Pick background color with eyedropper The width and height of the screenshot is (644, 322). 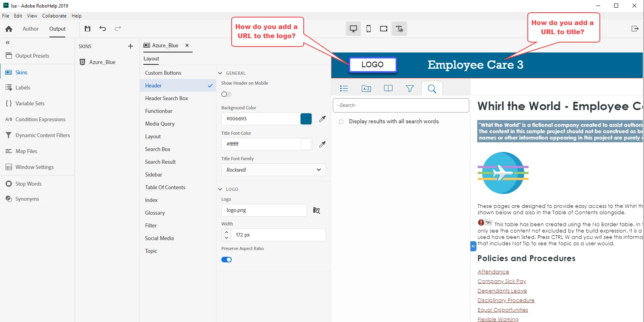322,119
